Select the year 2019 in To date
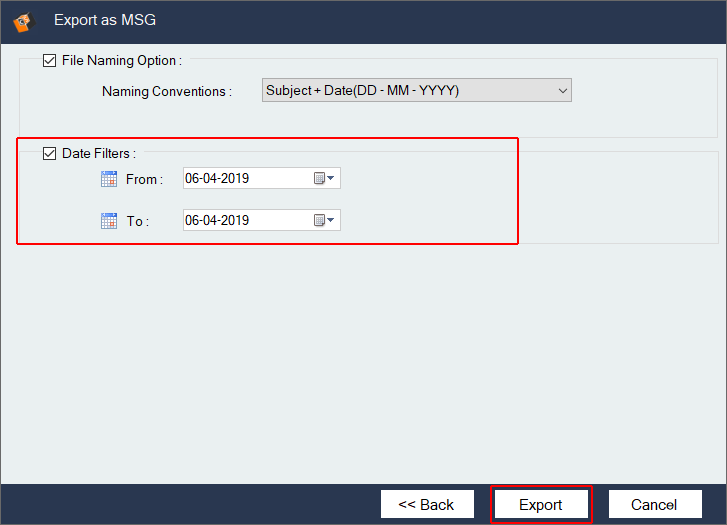 [x=235, y=221]
